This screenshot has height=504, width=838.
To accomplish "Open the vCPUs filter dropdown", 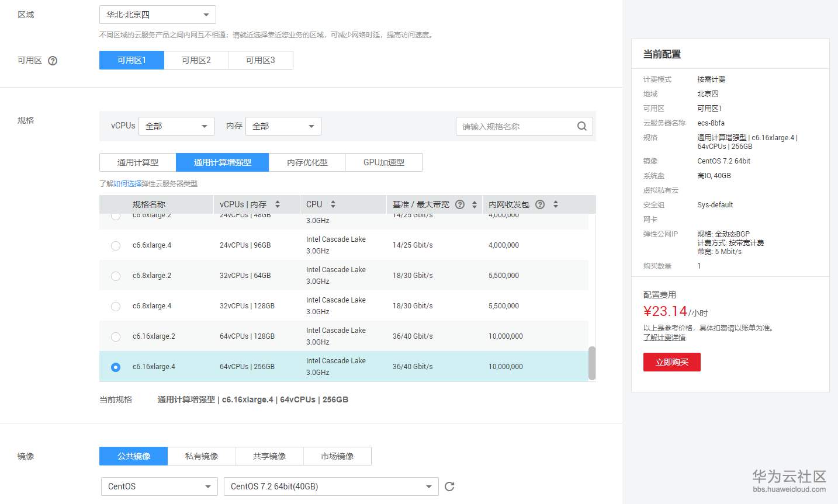I will [177, 126].
